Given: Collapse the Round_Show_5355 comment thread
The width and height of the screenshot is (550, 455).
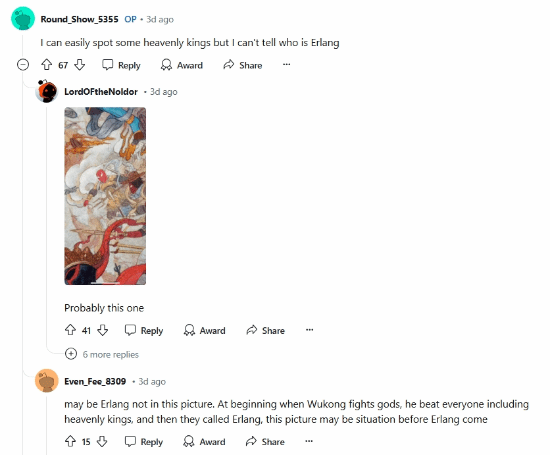Looking at the screenshot, I should [x=23, y=65].
